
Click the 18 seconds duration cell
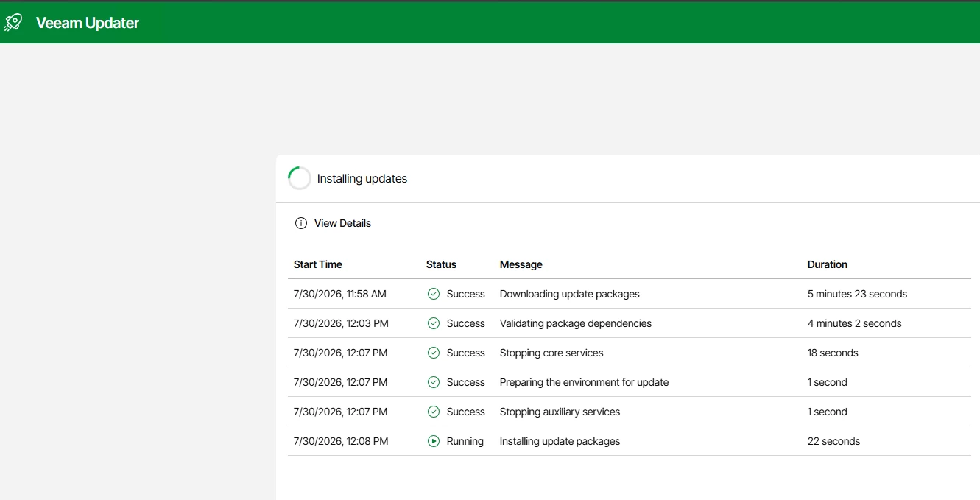point(833,353)
